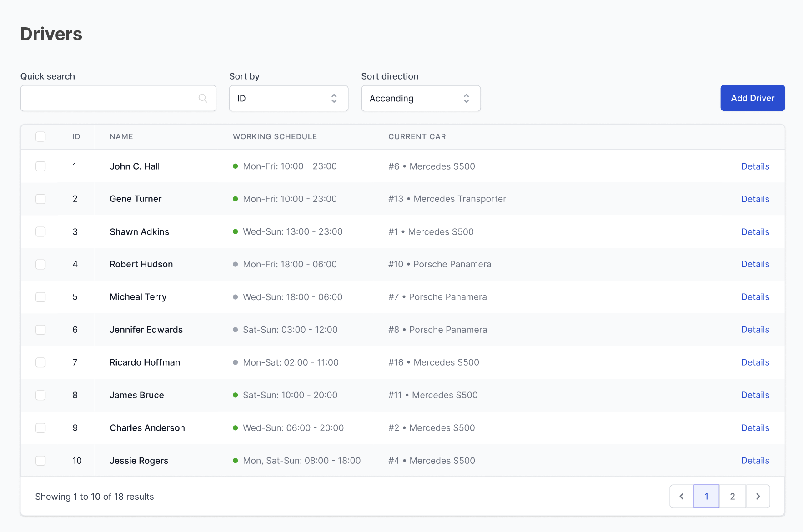Select the James Bruce row checkbox
The image size is (803, 532).
[x=40, y=395]
